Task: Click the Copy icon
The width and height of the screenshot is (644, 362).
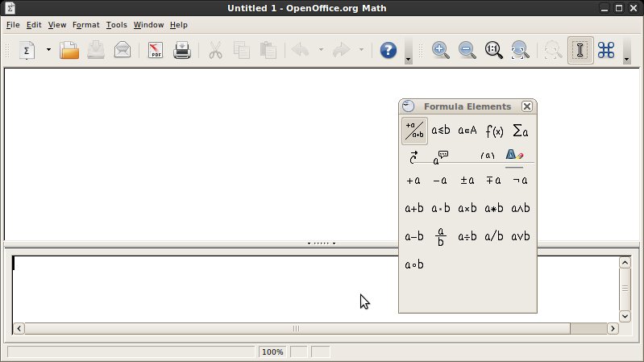Action: click(242, 51)
